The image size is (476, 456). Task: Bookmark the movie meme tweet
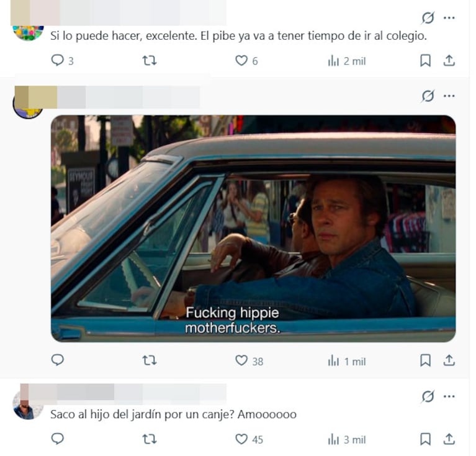(425, 360)
